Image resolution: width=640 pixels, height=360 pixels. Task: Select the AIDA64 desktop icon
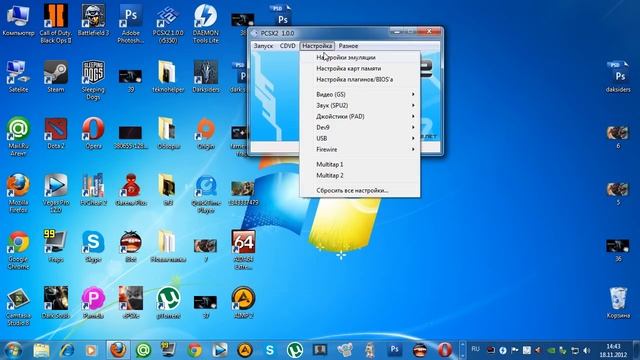[x=243, y=250]
